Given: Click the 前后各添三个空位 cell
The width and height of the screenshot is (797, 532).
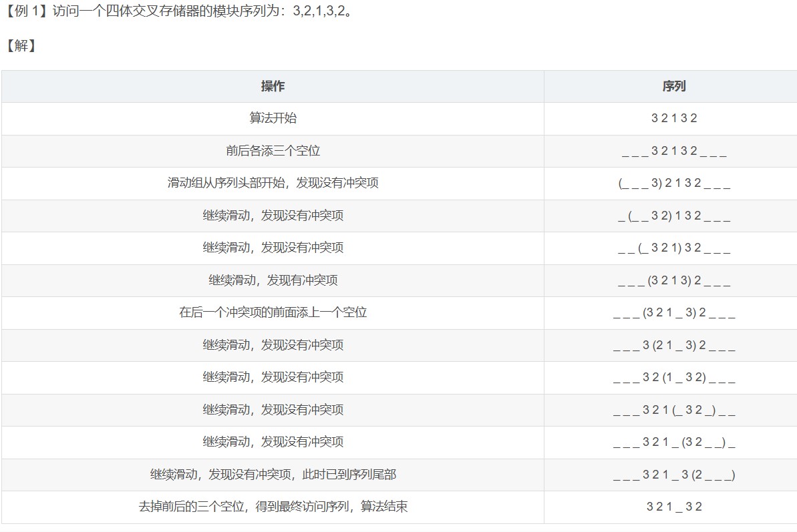Looking at the screenshot, I should point(273,151).
